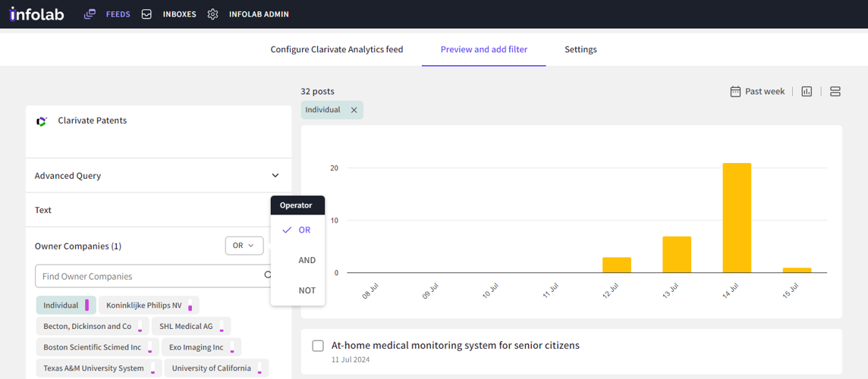Select the Koninklijke Philips NV company tag
The image size is (868, 379).
pyautogui.click(x=144, y=305)
